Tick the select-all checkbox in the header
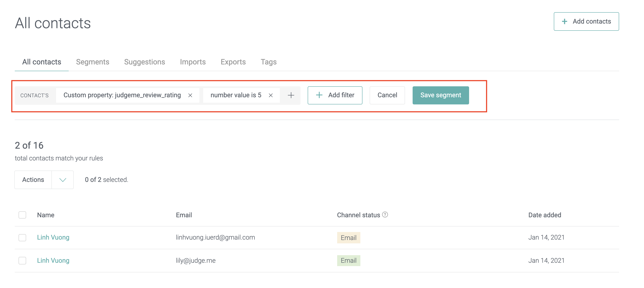The width and height of the screenshot is (644, 288). tap(22, 215)
